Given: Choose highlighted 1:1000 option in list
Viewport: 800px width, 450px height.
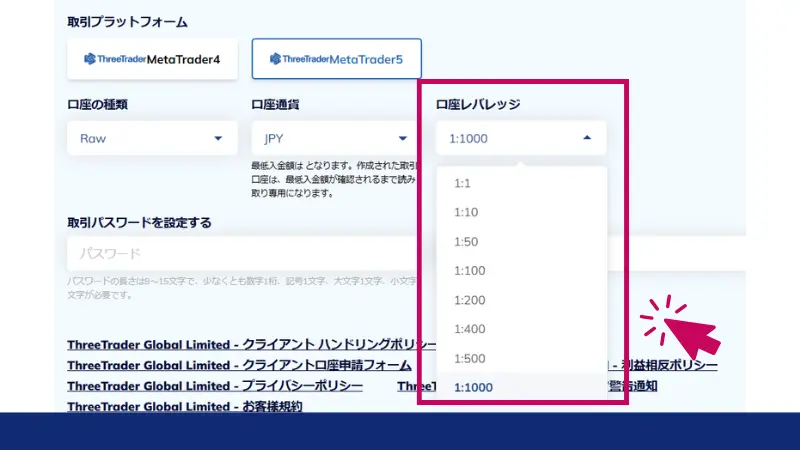Looking at the screenshot, I should [x=522, y=387].
